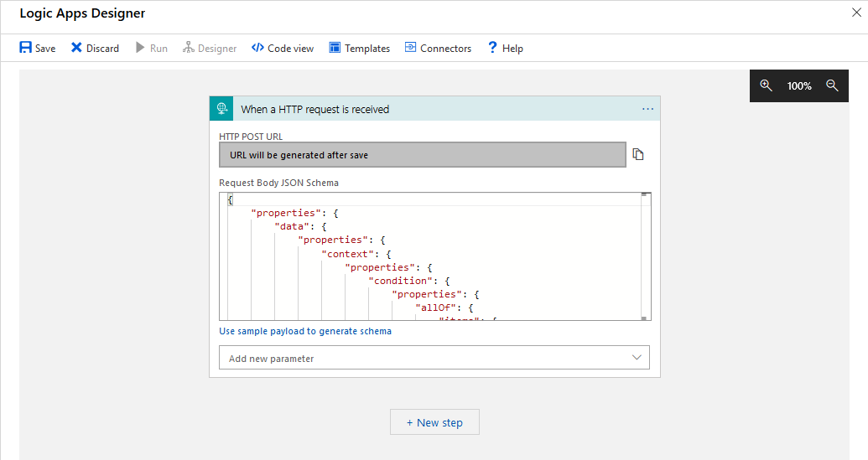Click the Designer hierarchy icon

coord(189,48)
